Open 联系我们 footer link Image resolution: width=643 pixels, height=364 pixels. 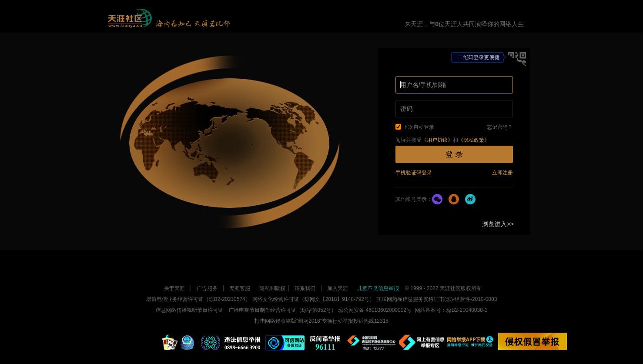click(305, 288)
